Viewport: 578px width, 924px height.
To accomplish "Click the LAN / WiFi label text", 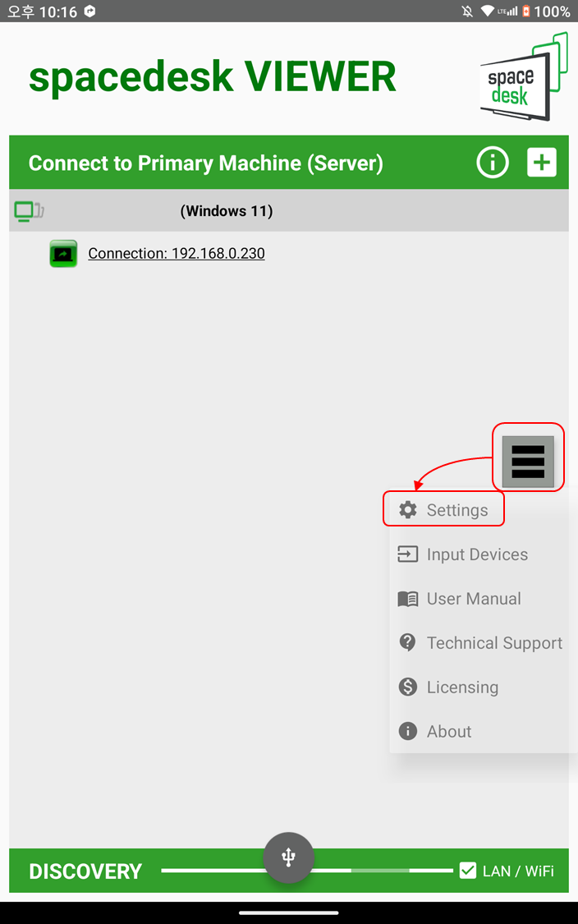I will [518, 871].
